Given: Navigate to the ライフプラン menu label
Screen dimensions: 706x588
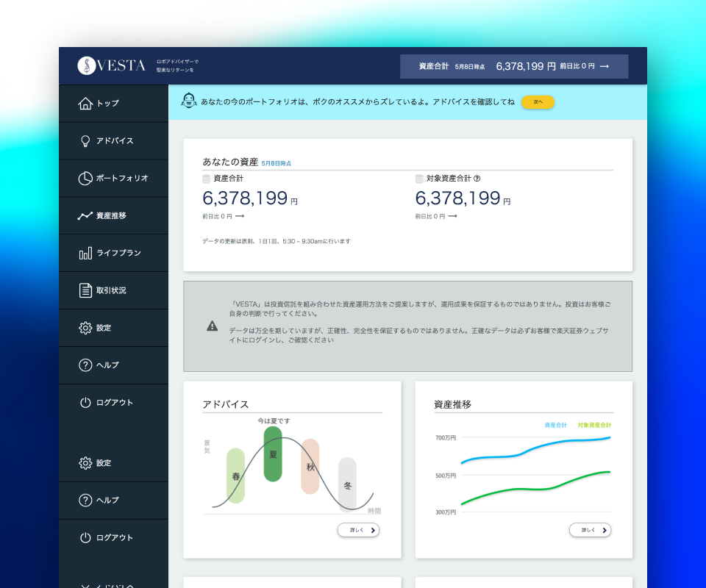Looking at the screenshot, I should [119, 253].
